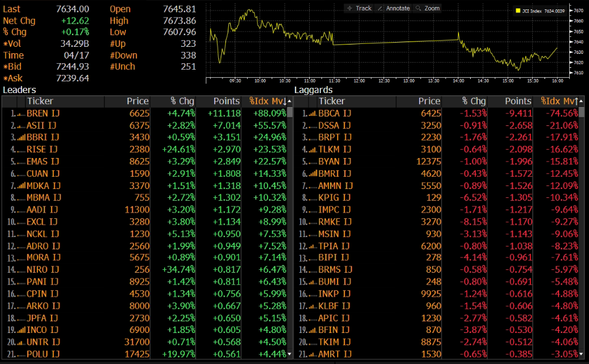Sort Laggards by %Idx Mv column

[x=559, y=101]
